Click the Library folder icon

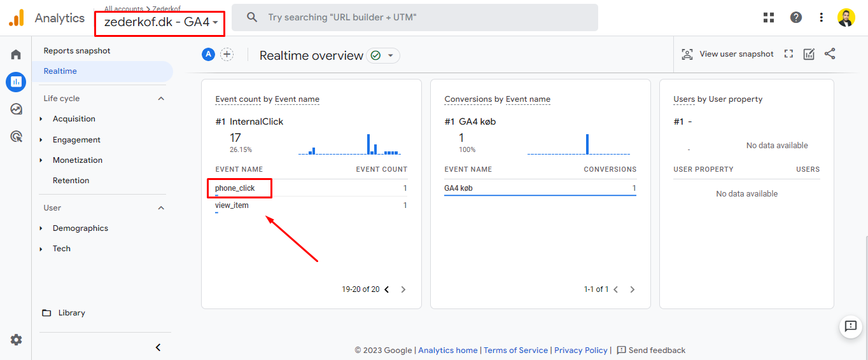tap(46, 313)
